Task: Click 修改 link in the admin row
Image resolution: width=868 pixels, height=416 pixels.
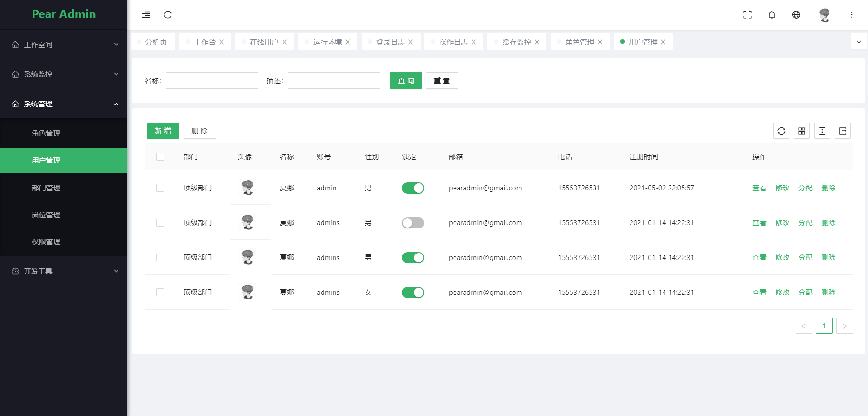Action: (x=783, y=188)
